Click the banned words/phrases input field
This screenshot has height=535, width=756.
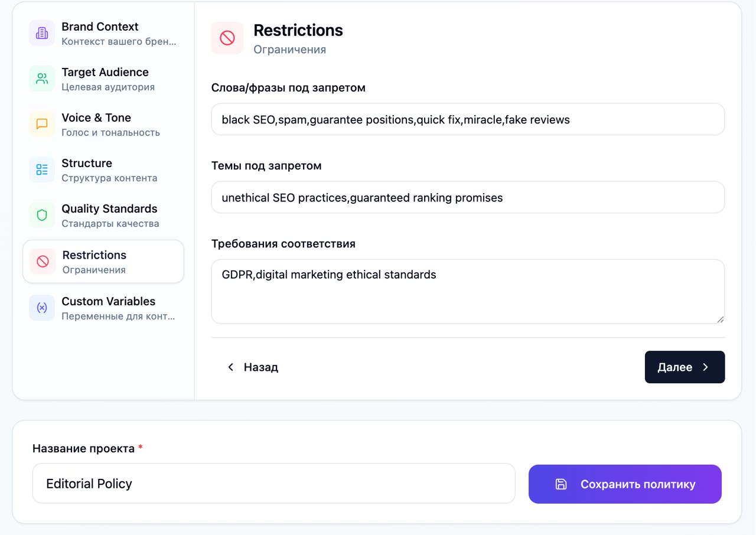[x=468, y=120]
